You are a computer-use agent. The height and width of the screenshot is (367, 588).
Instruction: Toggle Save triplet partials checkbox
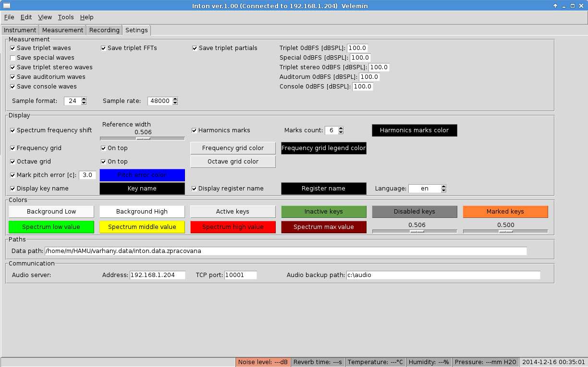[x=195, y=48]
